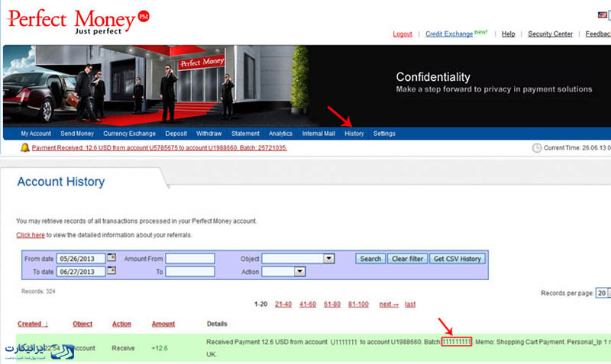Viewport: 611px width, 364px height.
Task: Click the Search button
Action: coord(370,259)
